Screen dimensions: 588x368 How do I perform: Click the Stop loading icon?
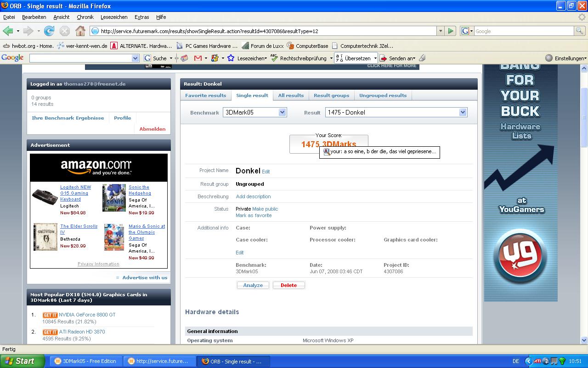tap(65, 31)
